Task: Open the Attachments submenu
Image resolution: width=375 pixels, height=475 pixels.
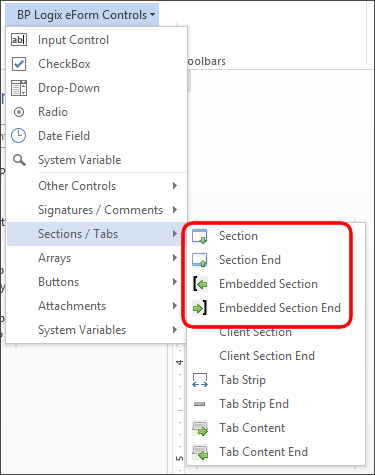Action: tap(97, 306)
